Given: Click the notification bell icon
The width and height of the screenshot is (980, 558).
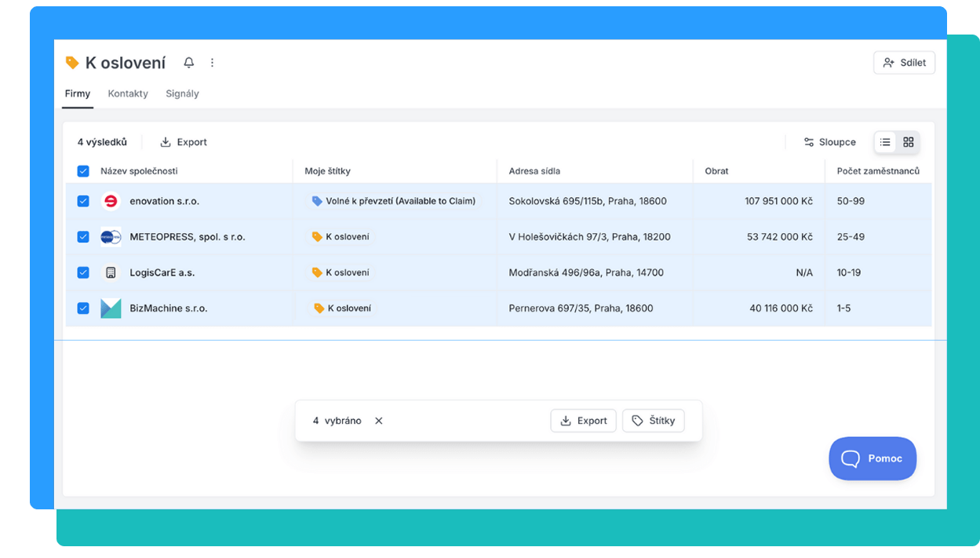Looking at the screenshot, I should point(189,63).
